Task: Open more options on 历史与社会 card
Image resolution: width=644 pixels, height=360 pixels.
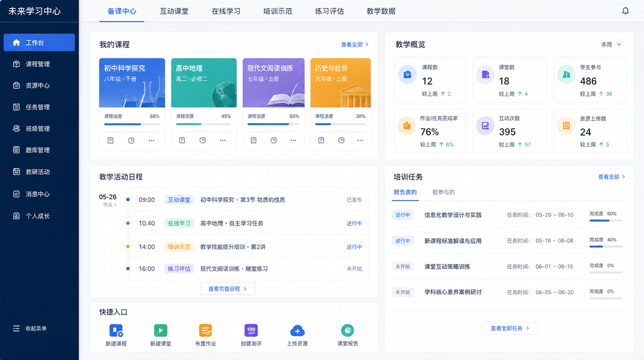Action: click(x=360, y=140)
